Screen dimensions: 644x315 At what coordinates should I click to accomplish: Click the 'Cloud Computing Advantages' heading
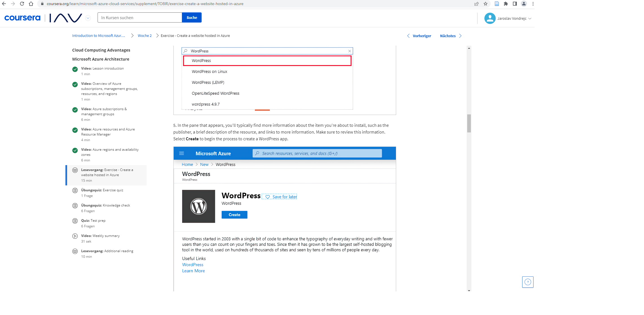101,50
